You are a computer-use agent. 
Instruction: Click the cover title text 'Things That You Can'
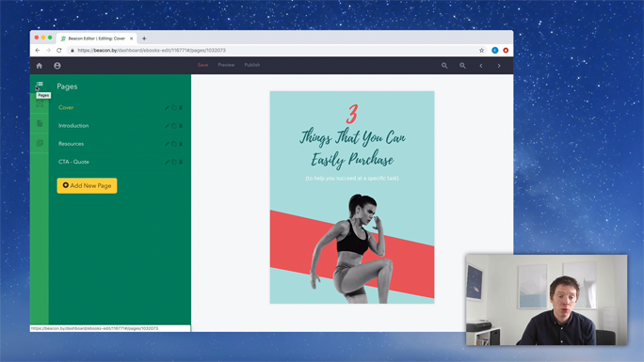pyautogui.click(x=352, y=137)
